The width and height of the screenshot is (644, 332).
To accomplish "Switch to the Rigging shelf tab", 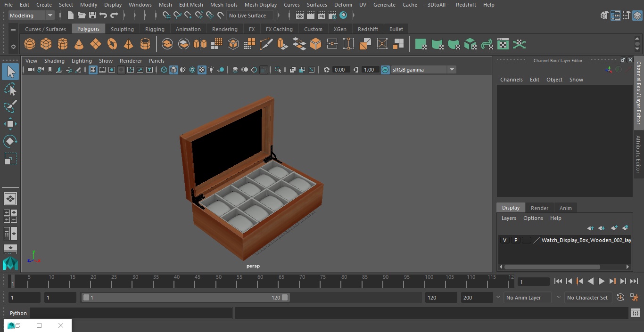I will click(x=155, y=29).
